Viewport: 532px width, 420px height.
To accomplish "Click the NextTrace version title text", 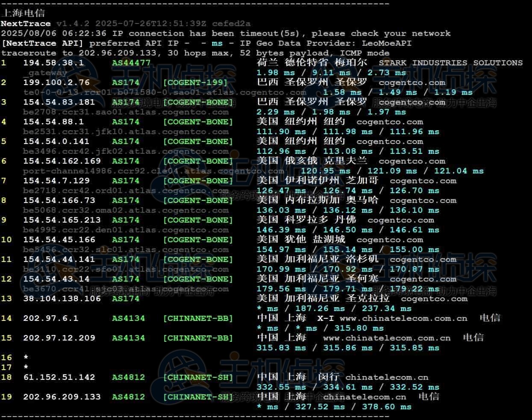I will (26, 23).
